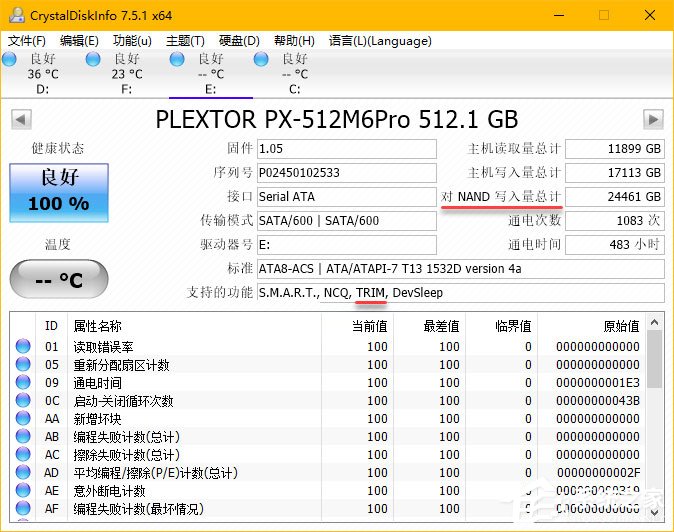
Task: Click status icon for attribute AA 新增坏块
Action: coord(23,418)
